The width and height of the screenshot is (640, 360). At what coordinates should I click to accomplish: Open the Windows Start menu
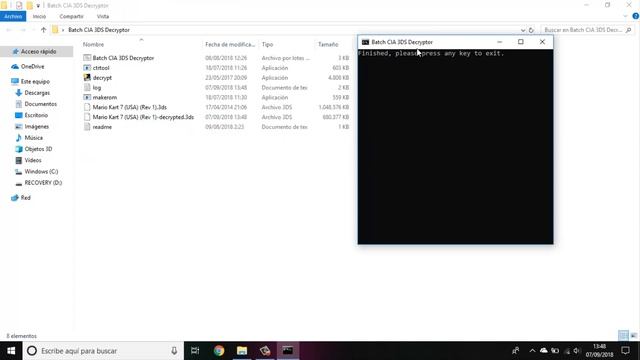click(11, 351)
